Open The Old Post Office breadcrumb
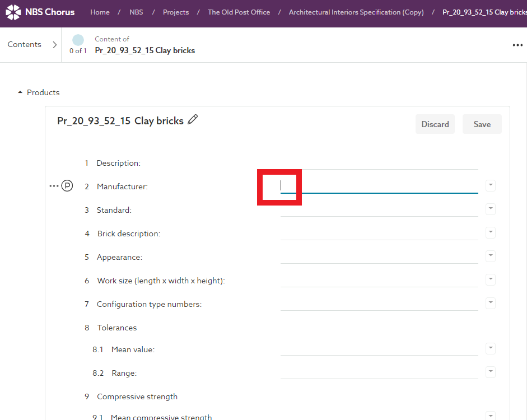527x420 pixels. click(x=239, y=12)
